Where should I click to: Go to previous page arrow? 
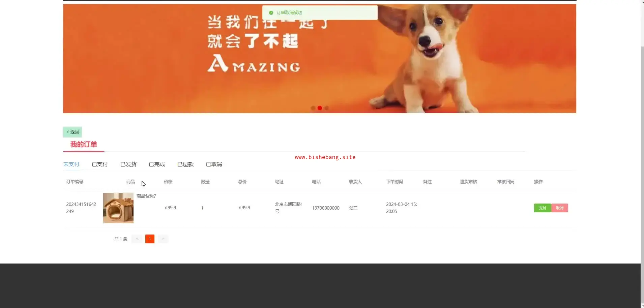(137, 239)
